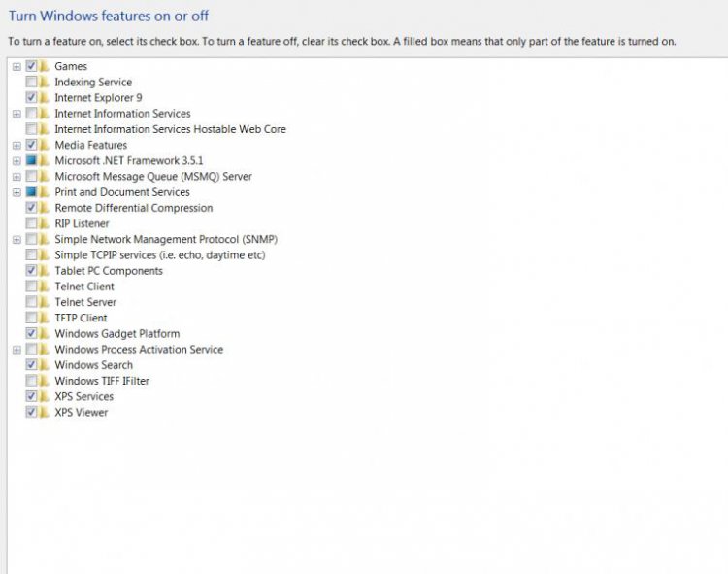Expand Internet Information Services node

click(x=17, y=114)
